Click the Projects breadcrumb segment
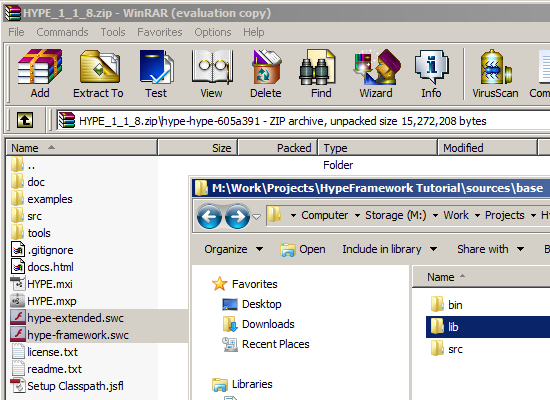This screenshot has width=550, height=400. click(x=504, y=215)
